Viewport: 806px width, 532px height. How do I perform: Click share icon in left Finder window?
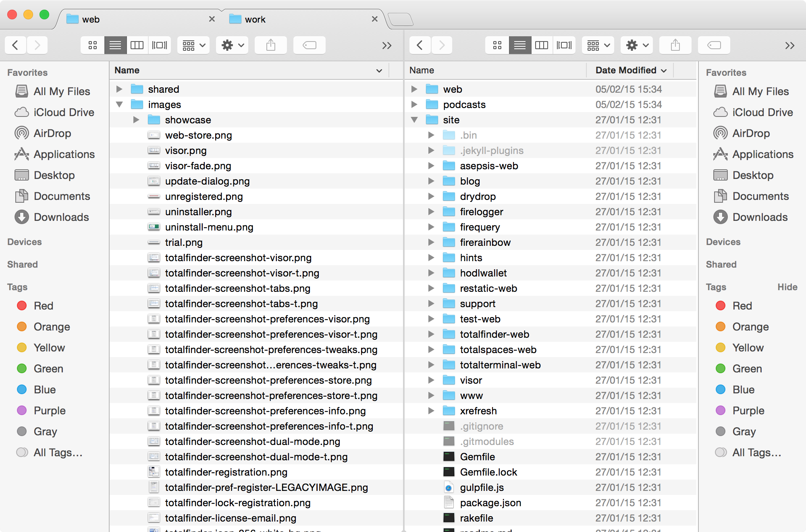(270, 45)
